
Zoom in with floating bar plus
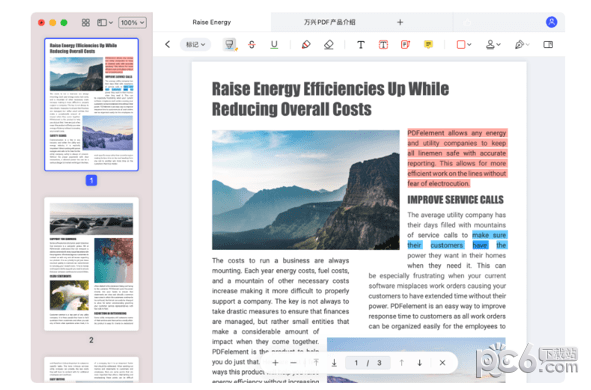[x=275, y=362]
